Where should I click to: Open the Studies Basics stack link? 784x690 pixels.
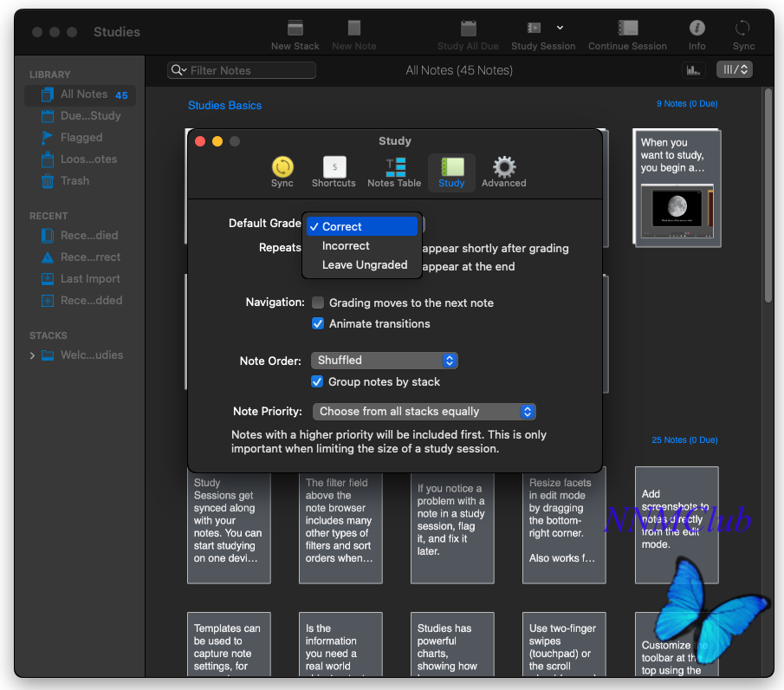click(x=224, y=106)
